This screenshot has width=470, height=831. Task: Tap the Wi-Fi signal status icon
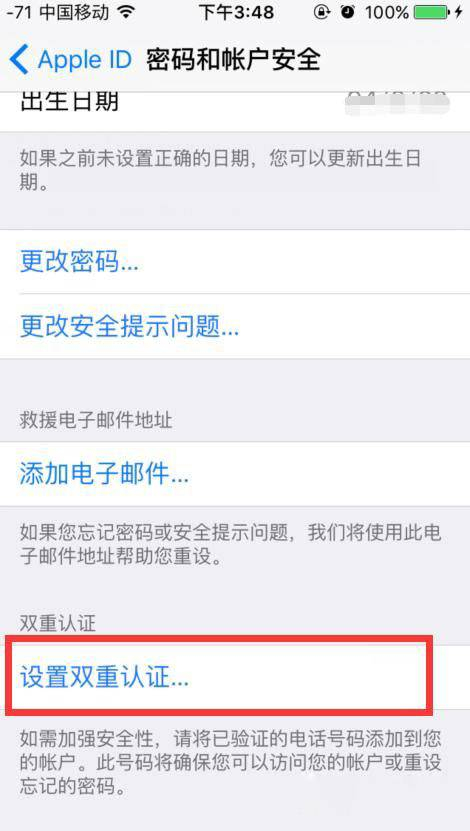pyautogui.click(x=126, y=12)
